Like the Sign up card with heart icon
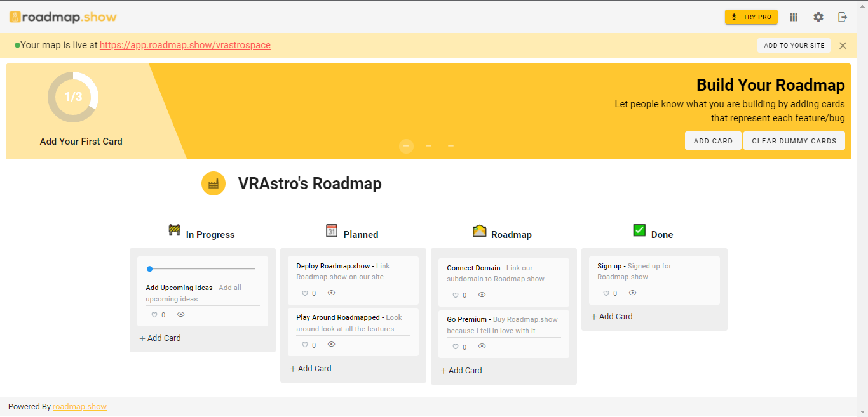This screenshot has height=417, width=868. click(x=606, y=293)
